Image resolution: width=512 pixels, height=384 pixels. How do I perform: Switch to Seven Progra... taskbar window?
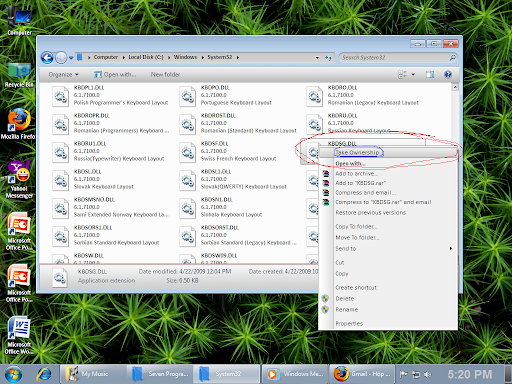[x=160, y=374]
